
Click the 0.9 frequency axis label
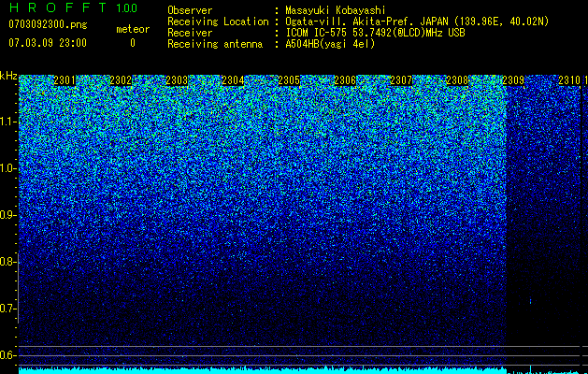coord(7,215)
